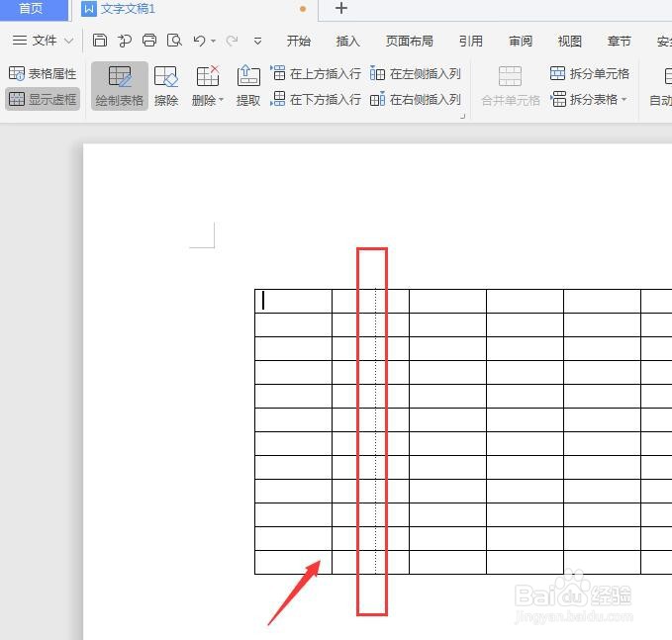The image size is (672, 640).
Task: Click the Print icon
Action: 149,41
